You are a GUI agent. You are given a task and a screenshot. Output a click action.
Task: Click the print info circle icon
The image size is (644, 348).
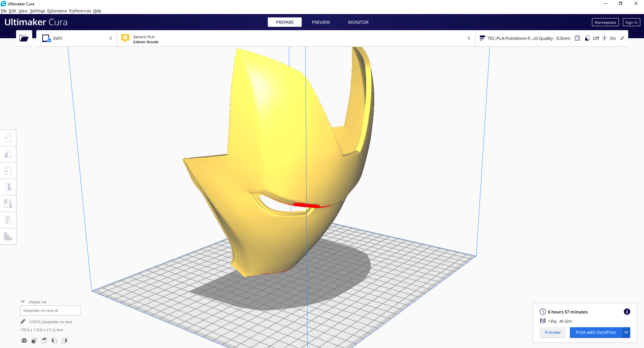click(627, 312)
